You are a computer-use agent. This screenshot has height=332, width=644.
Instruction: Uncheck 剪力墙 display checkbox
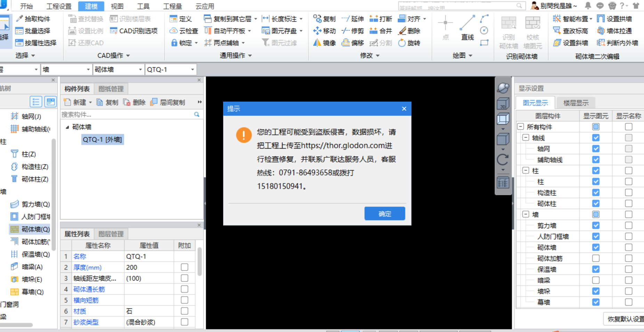click(x=596, y=226)
